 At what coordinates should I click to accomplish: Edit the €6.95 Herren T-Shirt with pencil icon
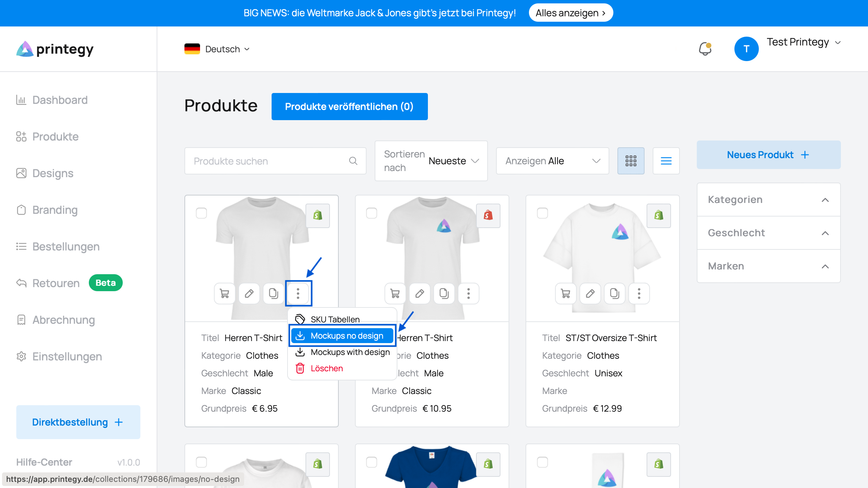(x=249, y=294)
